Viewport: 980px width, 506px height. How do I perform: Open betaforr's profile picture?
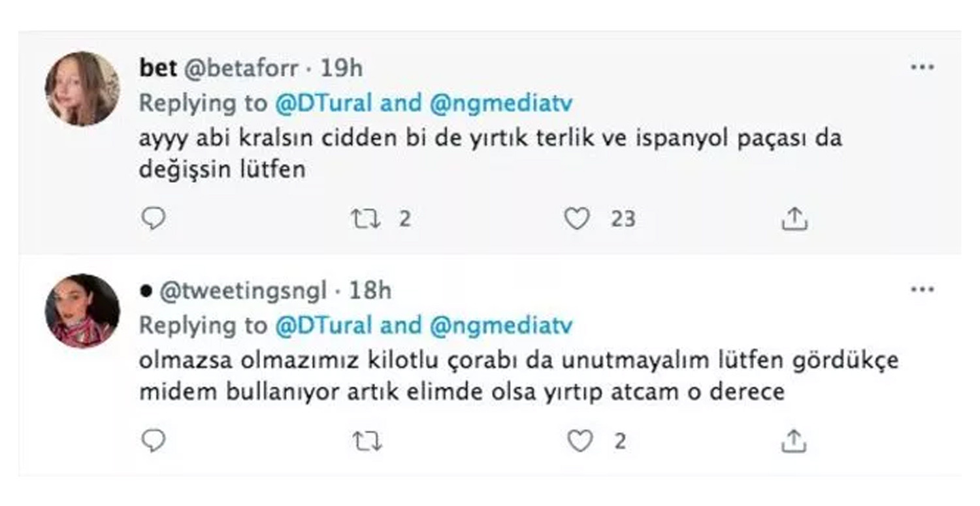point(82,88)
